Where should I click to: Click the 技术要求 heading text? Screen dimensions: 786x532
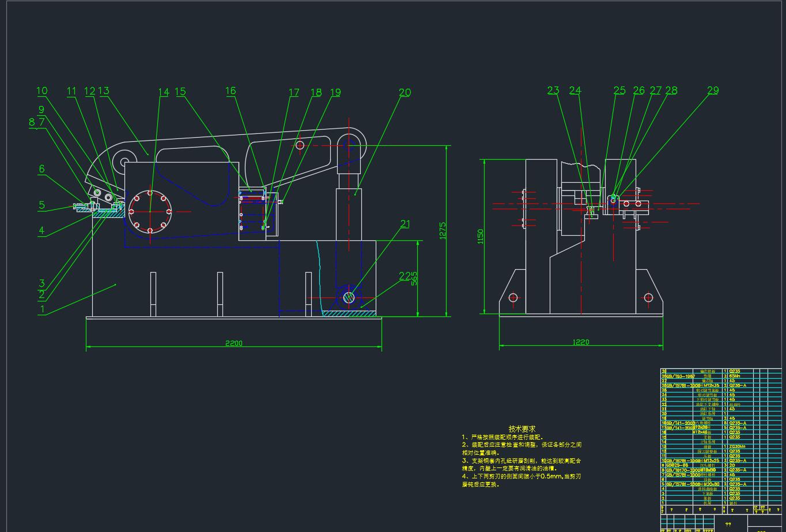click(522, 429)
